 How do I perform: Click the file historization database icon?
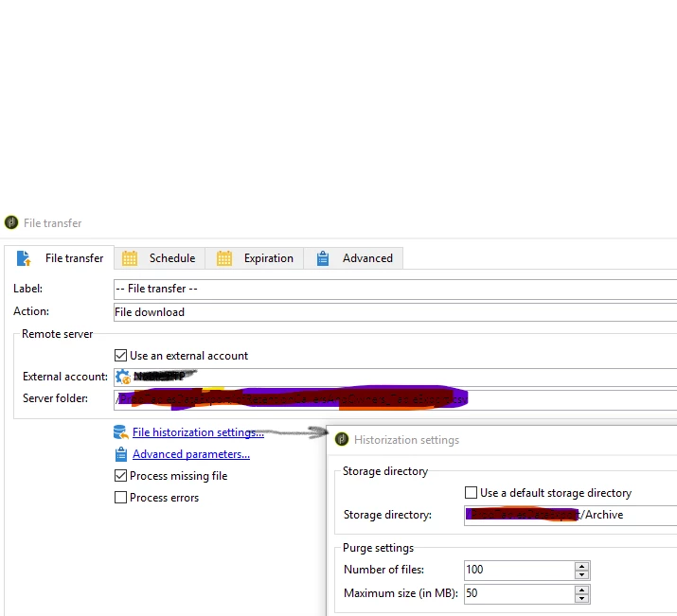click(121, 432)
